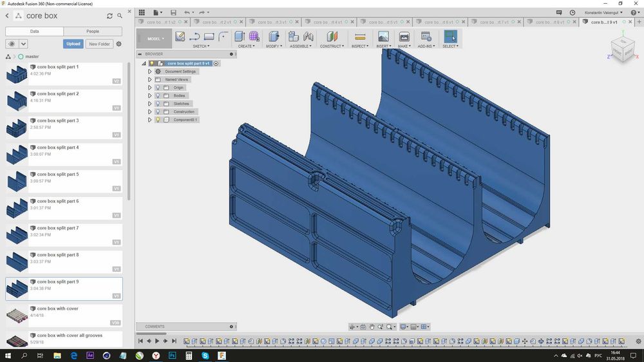
Task: Switch to the People tab
Action: coord(93,31)
